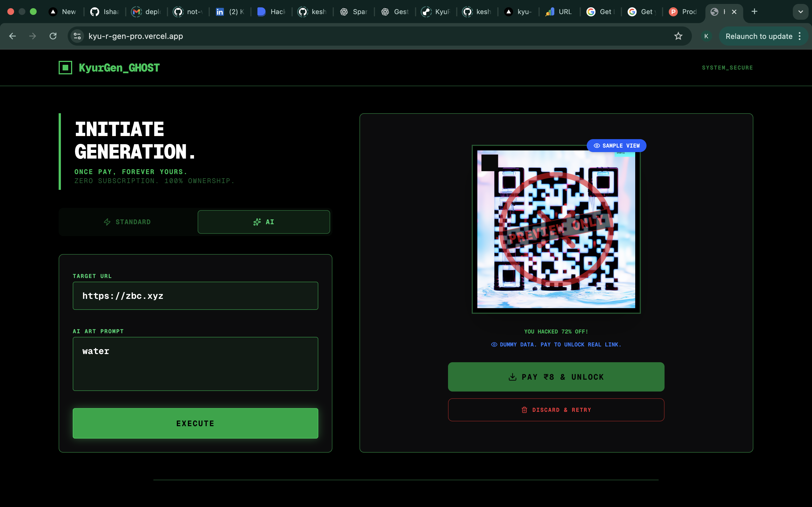
Task: Go back to previous page
Action: pyautogui.click(x=12, y=36)
